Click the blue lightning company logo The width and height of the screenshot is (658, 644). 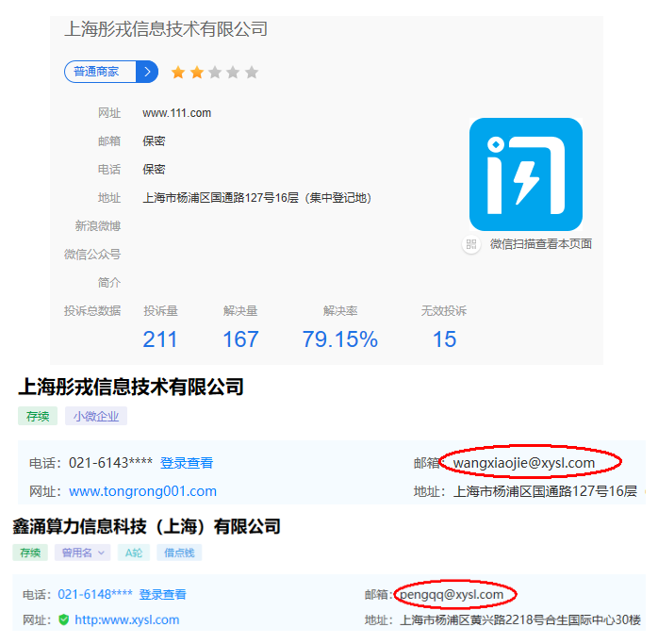point(526,174)
